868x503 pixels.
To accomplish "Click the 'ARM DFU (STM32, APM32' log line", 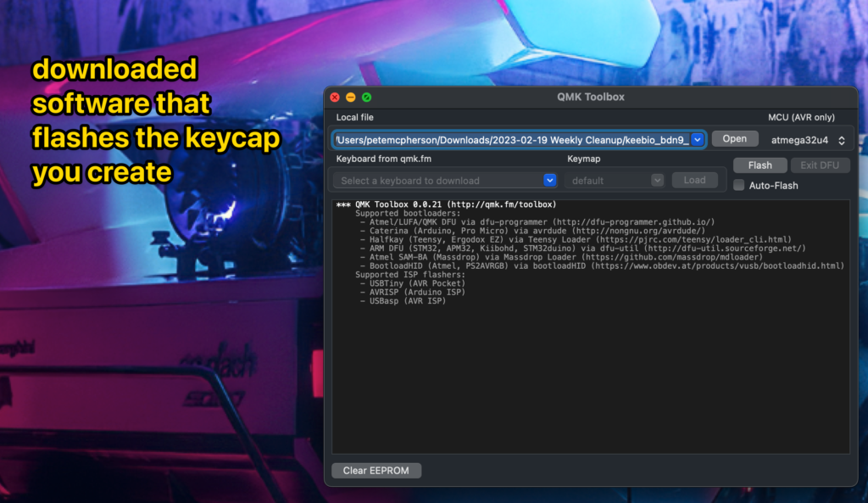I will pos(583,249).
